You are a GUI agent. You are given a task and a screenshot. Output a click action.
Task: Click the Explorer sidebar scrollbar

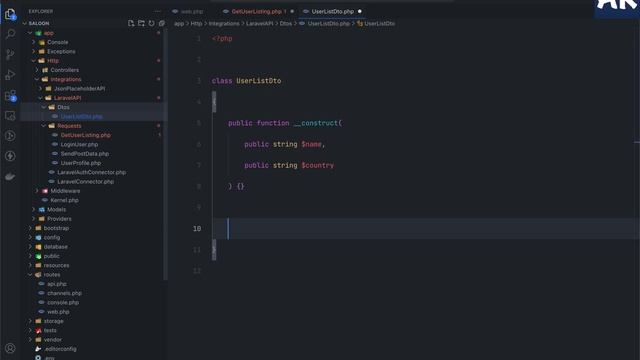point(165,155)
